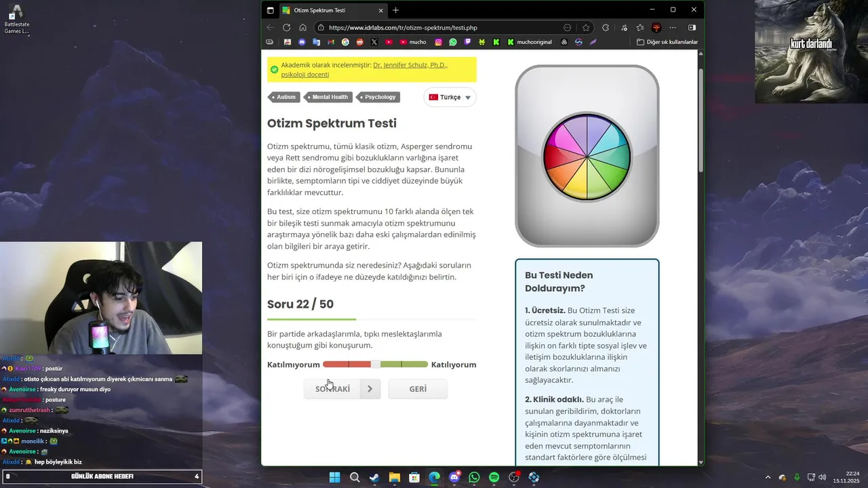Open the browser profile avatar
The width and height of the screenshot is (868, 488).
[656, 28]
